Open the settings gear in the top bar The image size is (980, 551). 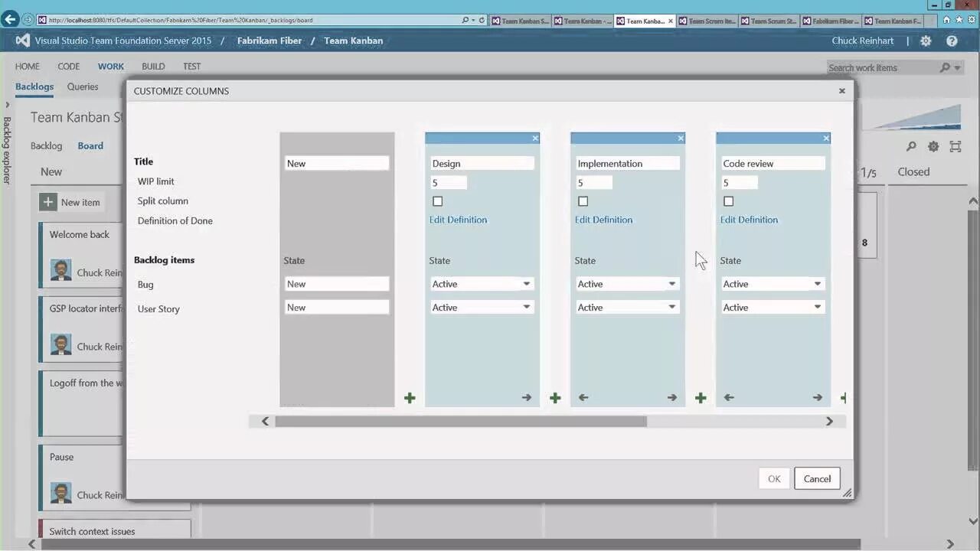pyautogui.click(x=926, y=41)
